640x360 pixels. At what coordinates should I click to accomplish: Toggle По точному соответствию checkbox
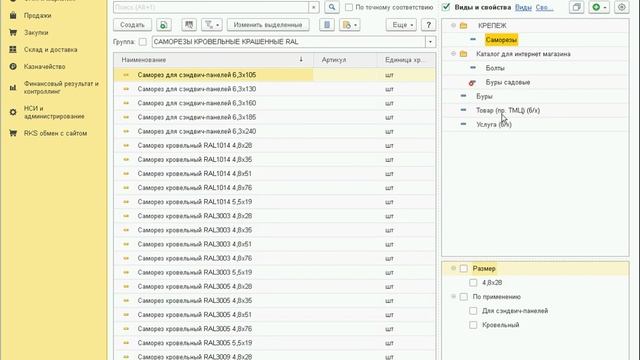point(349,7)
